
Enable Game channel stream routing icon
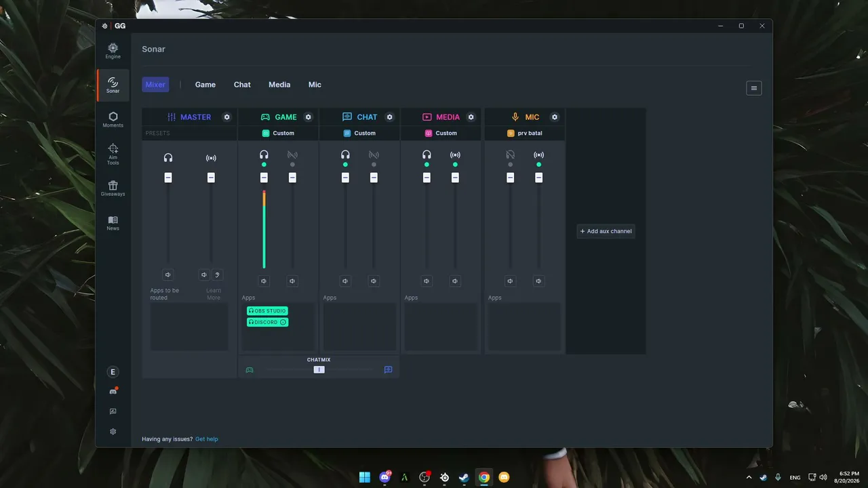pos(292,155)
